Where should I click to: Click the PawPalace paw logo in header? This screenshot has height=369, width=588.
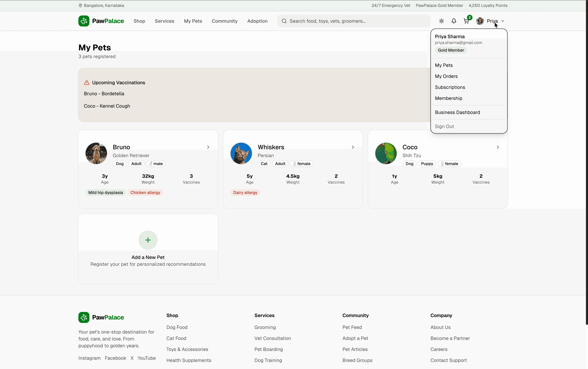click(x=84, y=21)
